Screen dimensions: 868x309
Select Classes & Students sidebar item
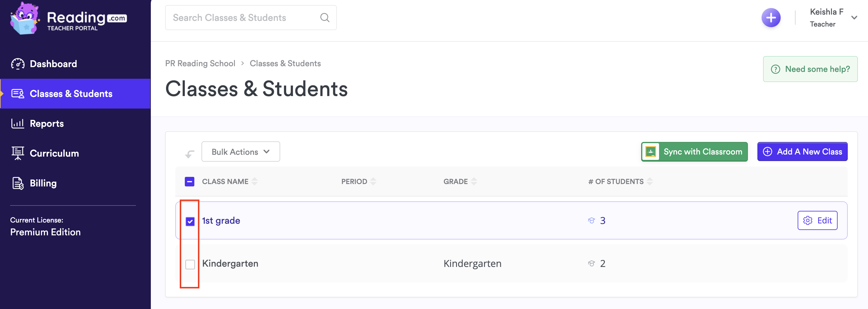click(71, 94)
